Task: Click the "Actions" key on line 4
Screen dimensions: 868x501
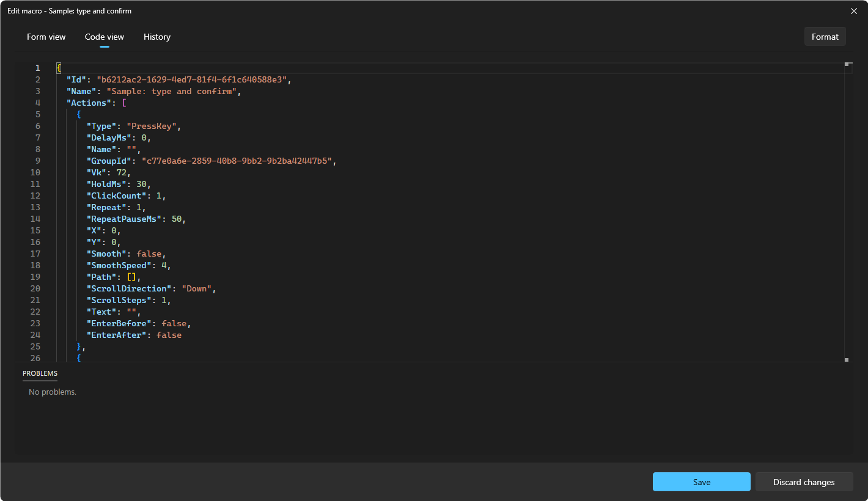Action: pos(89,103)
